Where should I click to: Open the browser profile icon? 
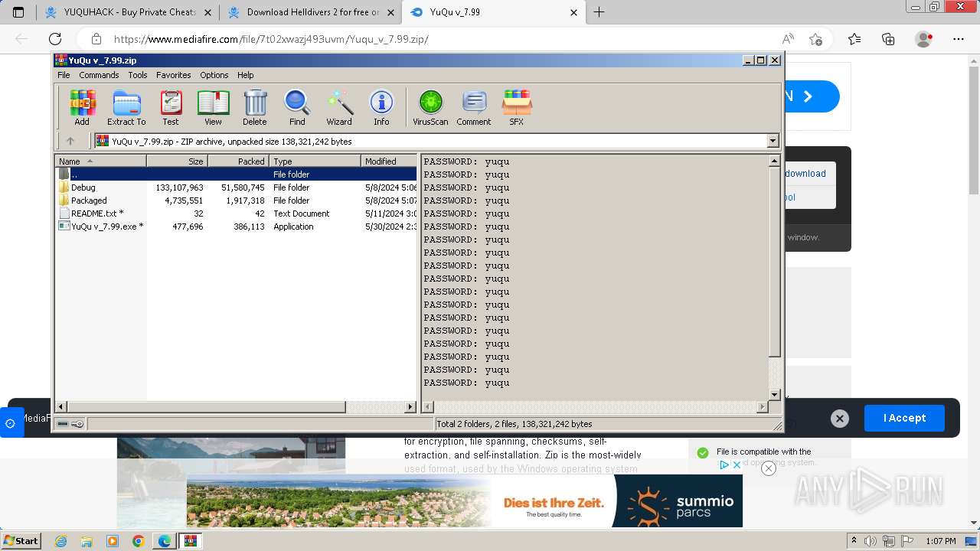point(924,39)
